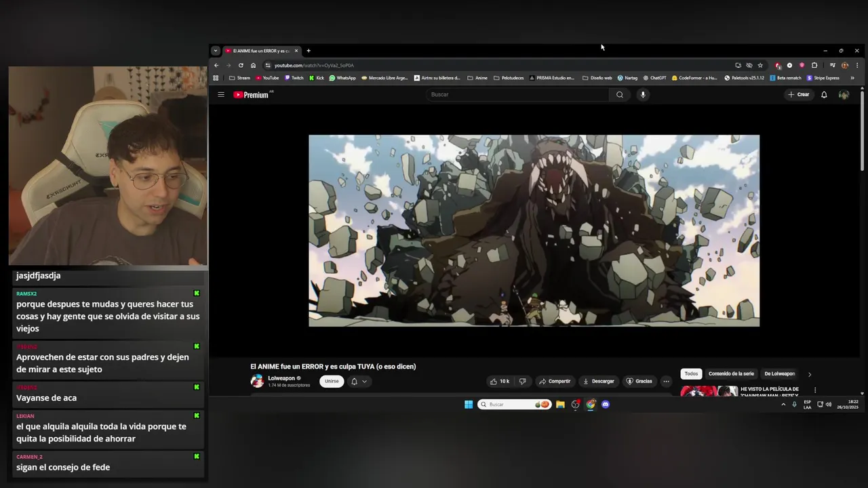Click the taskbar volume speaker icon
The width and height of the screenshot is (868, 488).
coord(829,405)
